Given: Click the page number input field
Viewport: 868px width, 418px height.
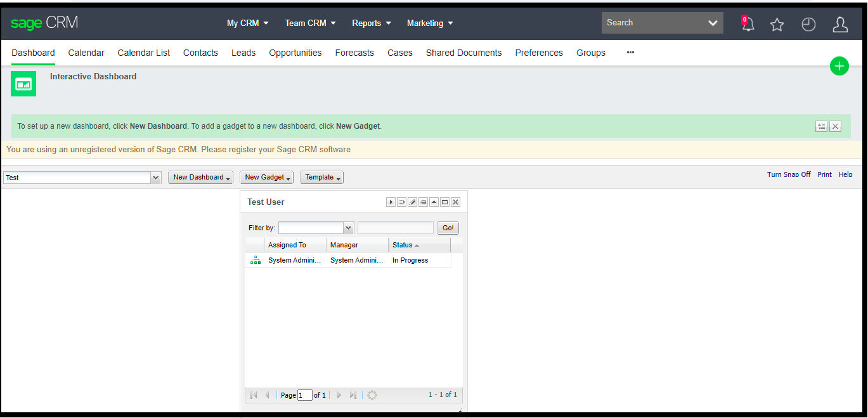Looking at the screenshot, I should [305, 395].
